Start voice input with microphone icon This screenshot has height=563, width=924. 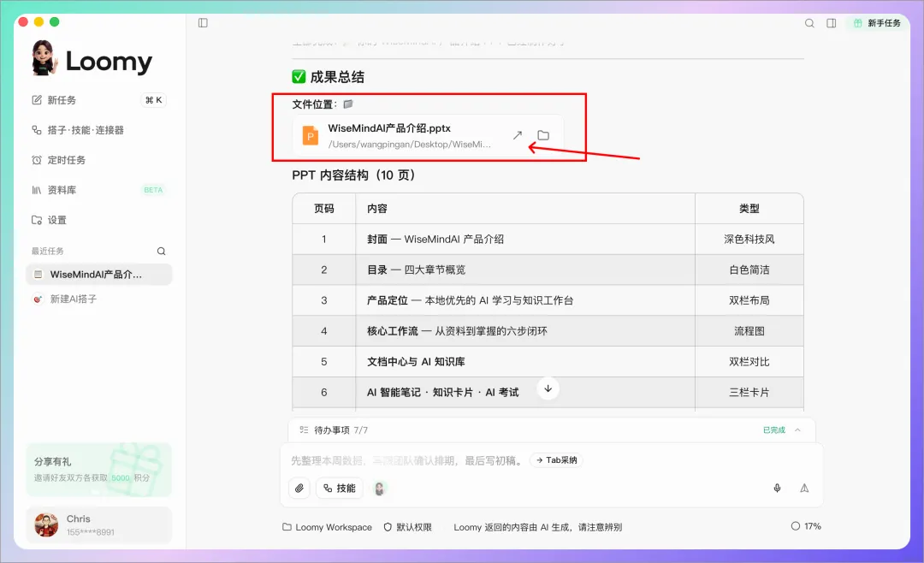[x=777, y=488]
